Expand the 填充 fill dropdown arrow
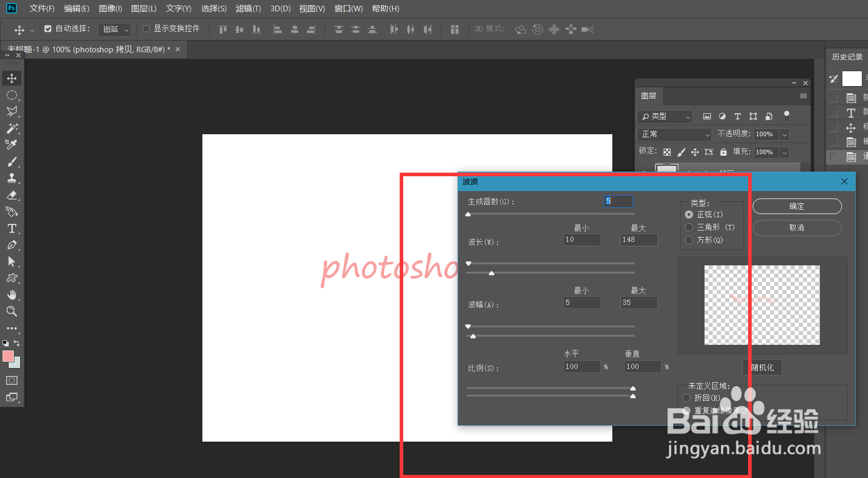Screen dimensions: 868x478 [x=784, y=153]
